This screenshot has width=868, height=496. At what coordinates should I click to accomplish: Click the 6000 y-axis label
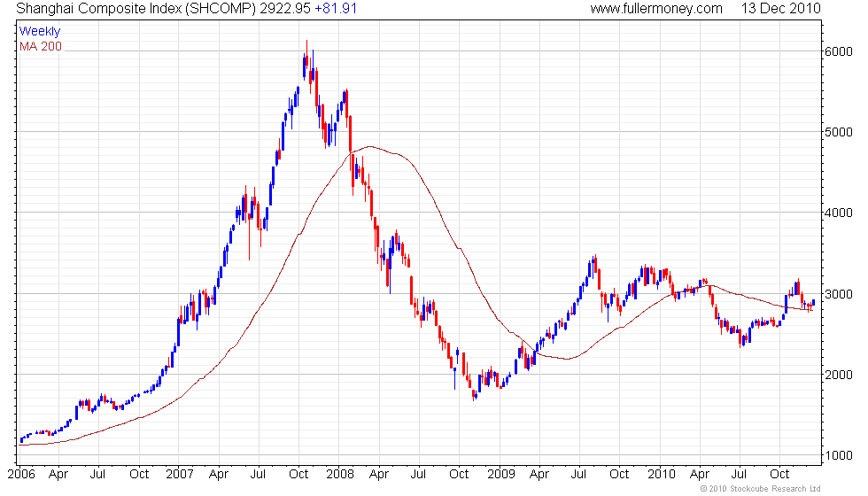(839, 51)
